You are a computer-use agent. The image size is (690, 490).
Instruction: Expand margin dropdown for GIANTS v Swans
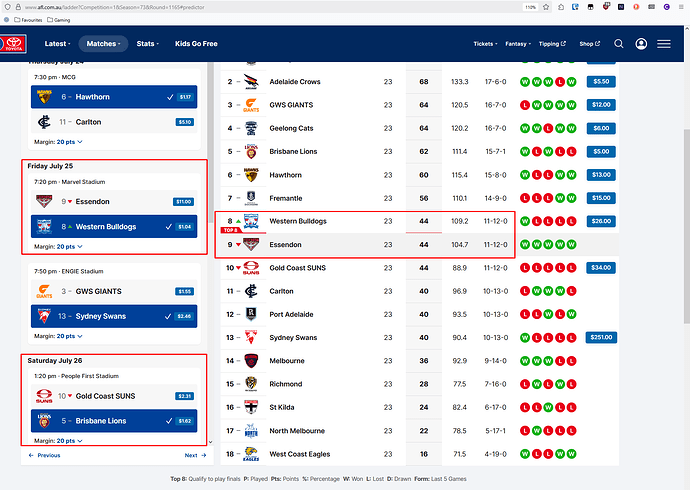coord(70,336)
